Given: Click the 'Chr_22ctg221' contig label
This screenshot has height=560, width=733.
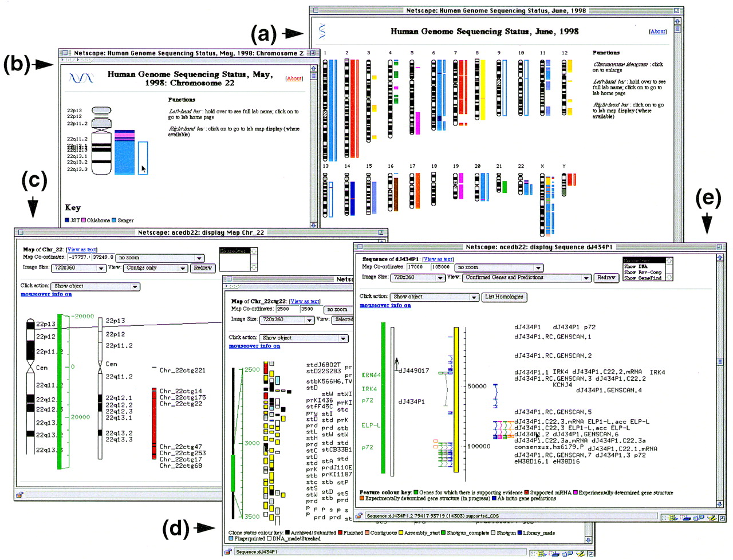Looking at the screenshot, I should (x=182, y=370).
